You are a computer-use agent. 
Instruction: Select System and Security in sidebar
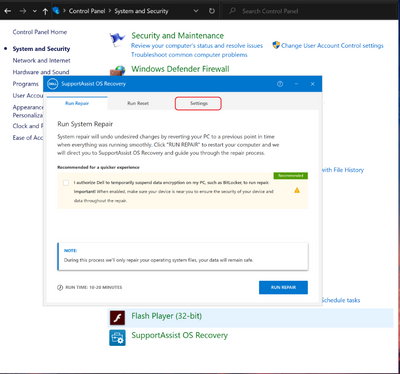pos(41,49)
